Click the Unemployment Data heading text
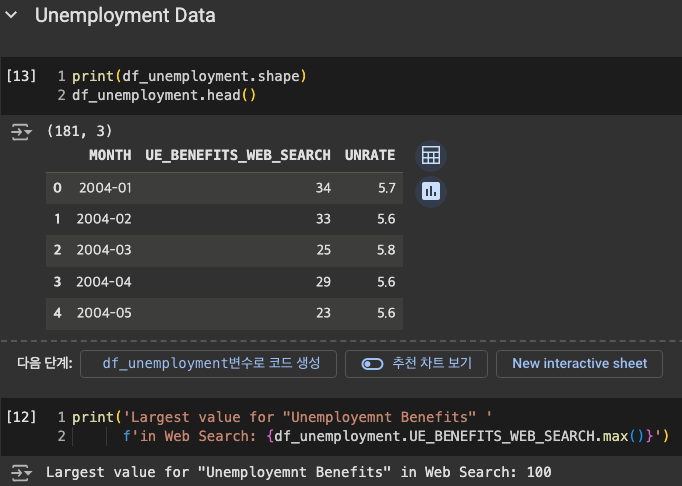The image size is (682, 486). (x=125, y=16)
